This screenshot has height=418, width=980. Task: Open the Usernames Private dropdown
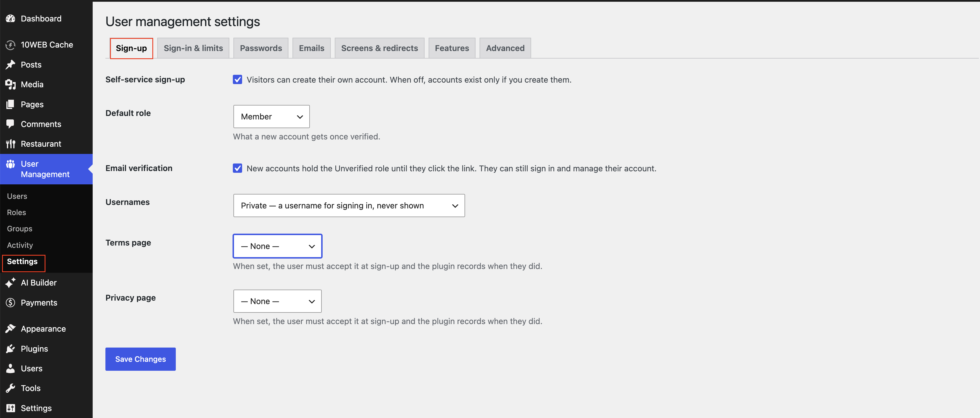click(x=349, y=206)
